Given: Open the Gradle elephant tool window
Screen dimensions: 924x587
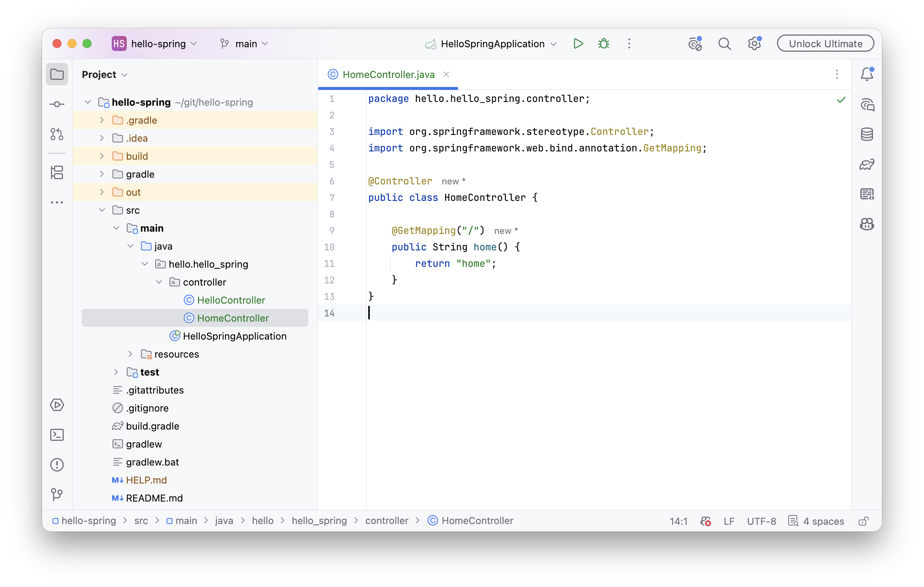Looking at the screenshot, I should pyautogui.click(x=867, y=164).
